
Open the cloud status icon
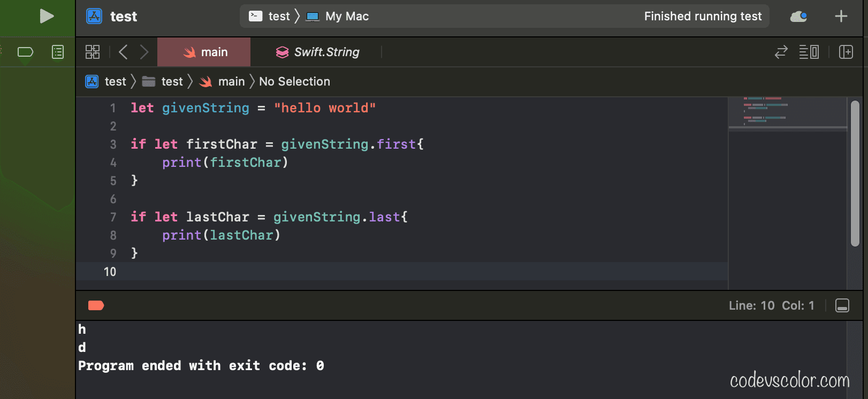pyautogui.click(x=798, y=17)
